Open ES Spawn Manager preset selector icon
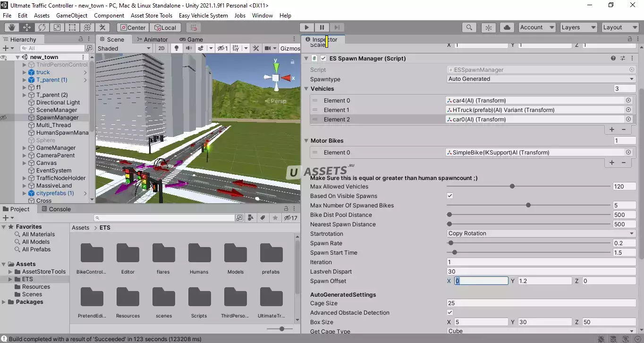Viewport: 644px width, 343px height. point(623,58)
